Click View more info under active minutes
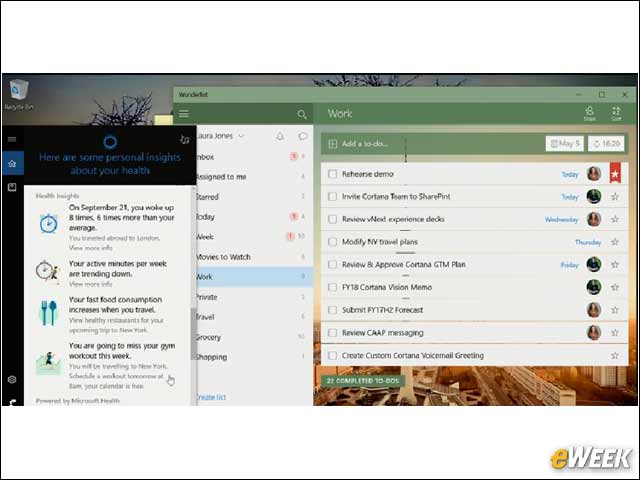This screenshot has height=480, width=640. coord(90,284)
